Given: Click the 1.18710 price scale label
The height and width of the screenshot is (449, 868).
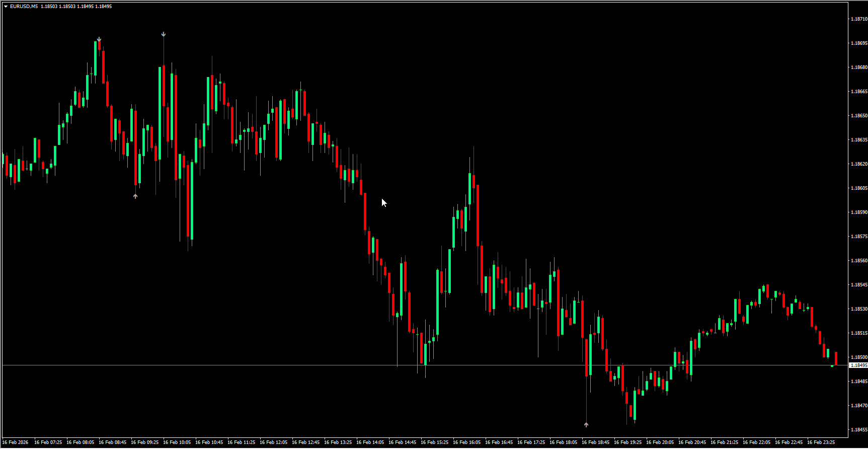Looking at the screenshot, I should click(x=858, y=19).
